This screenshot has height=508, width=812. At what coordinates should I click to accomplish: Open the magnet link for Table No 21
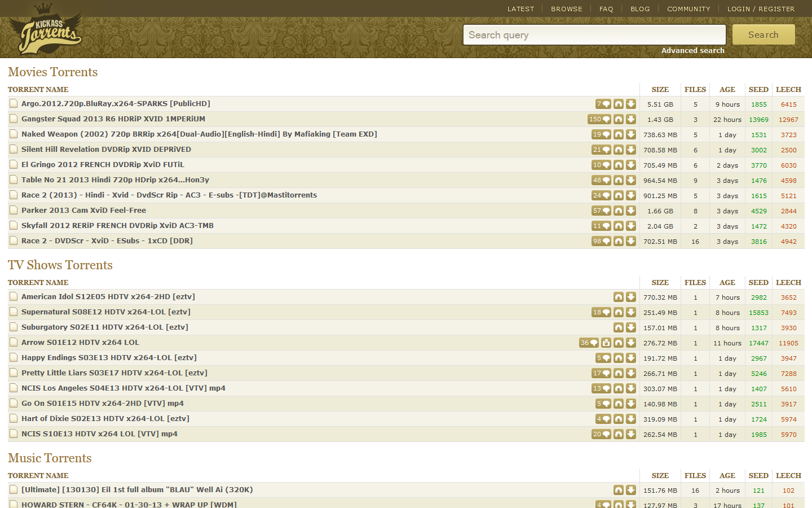pyautogui.click(x=619, y=180)
